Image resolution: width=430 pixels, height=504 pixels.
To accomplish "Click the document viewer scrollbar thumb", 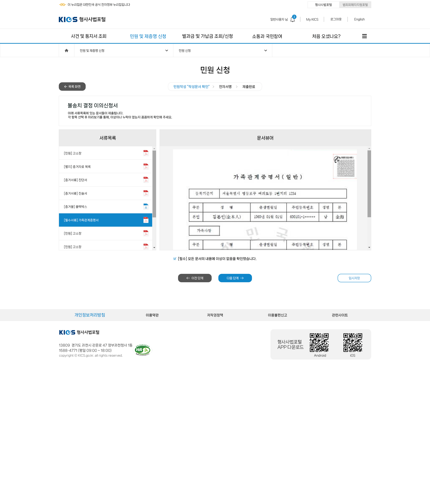I will point(369,184).
